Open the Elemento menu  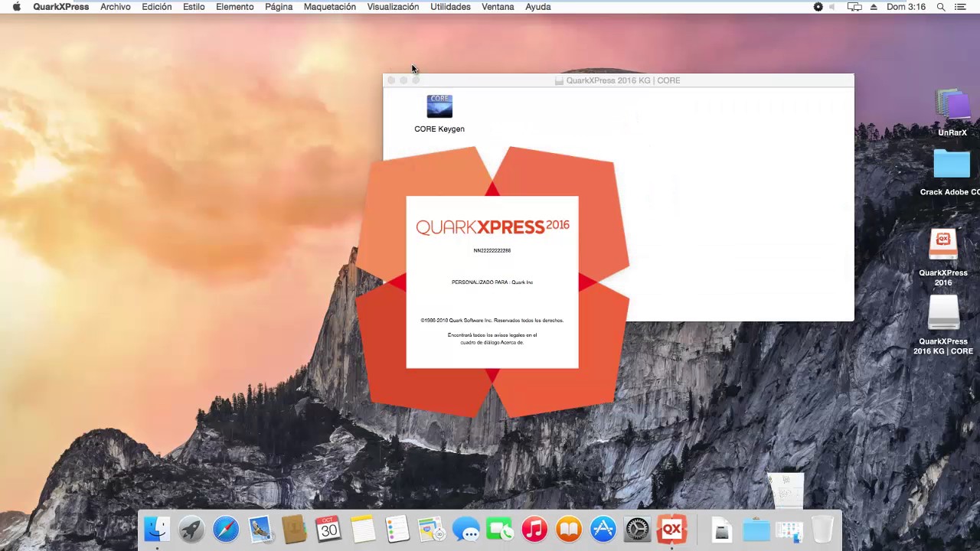point(235,7)
